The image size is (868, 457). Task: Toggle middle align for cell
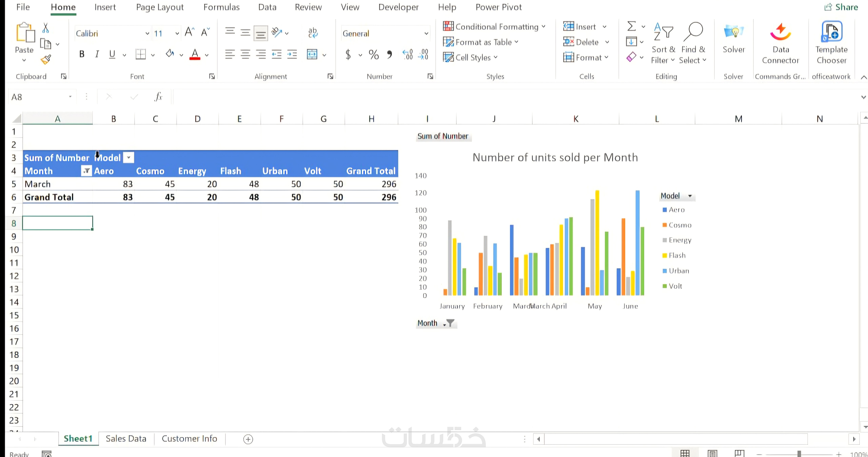(245, 32)
